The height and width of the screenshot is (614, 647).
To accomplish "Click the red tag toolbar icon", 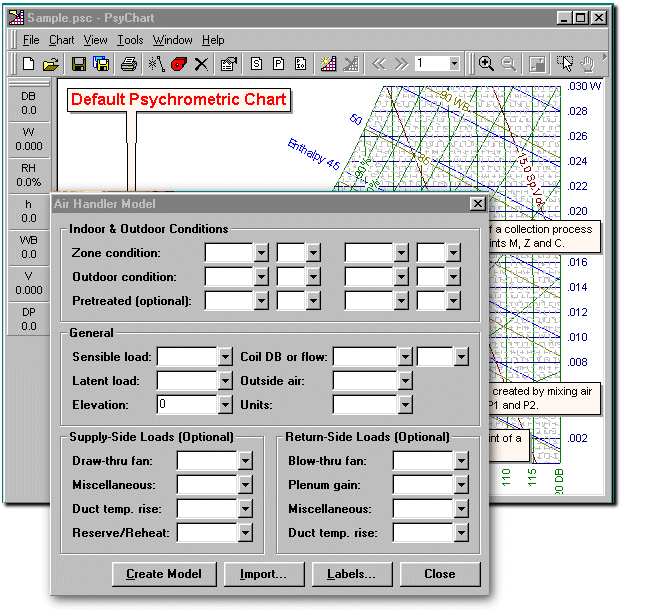I will pos(178,64).
